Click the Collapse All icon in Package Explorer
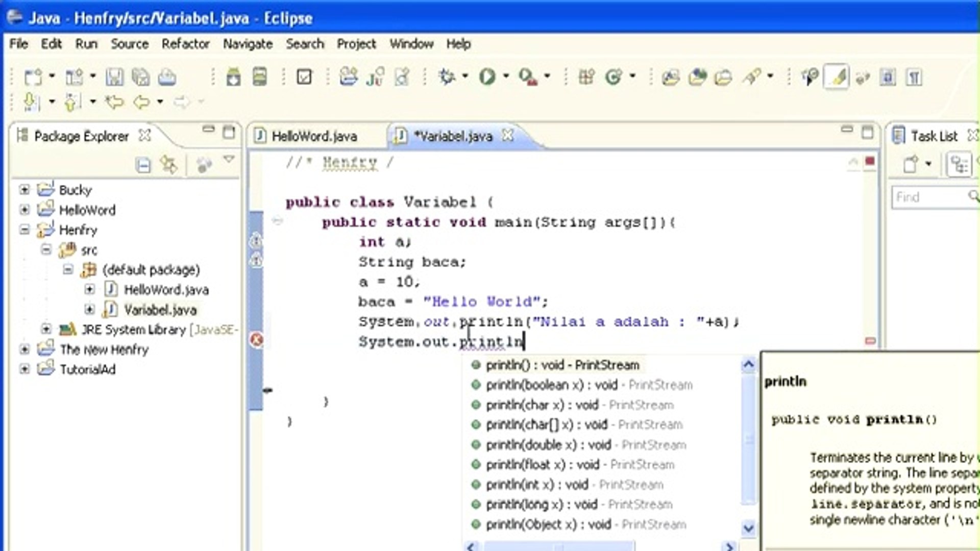The image size is (980, 551). [143, 164]
